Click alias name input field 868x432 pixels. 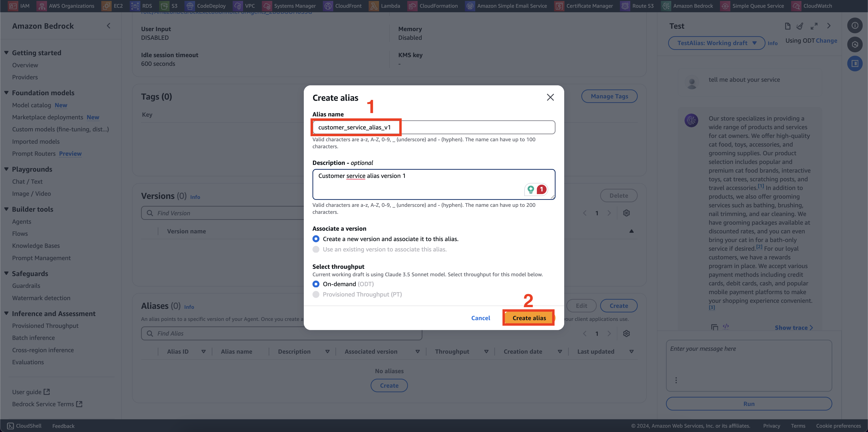[434, 127]
